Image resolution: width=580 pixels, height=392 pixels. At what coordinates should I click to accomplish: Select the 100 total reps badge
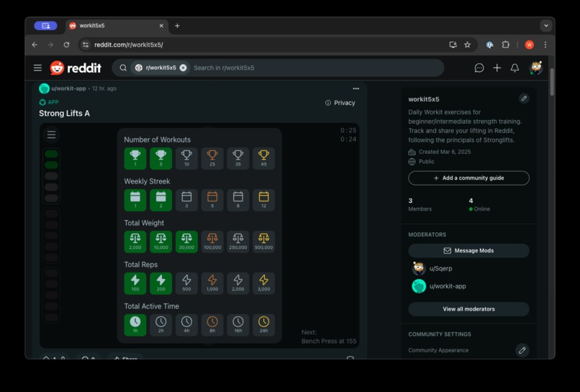pyautogui.click(x=135, y=283)
